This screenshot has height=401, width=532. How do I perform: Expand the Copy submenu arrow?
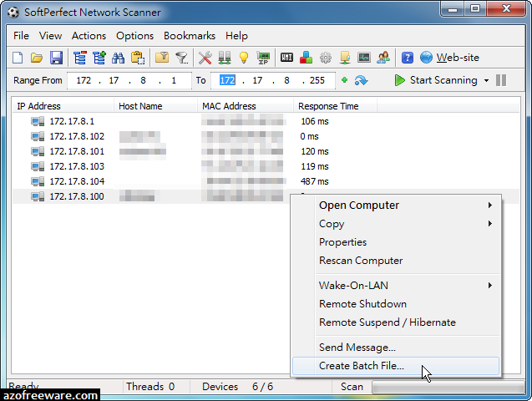tap(490, 224)
